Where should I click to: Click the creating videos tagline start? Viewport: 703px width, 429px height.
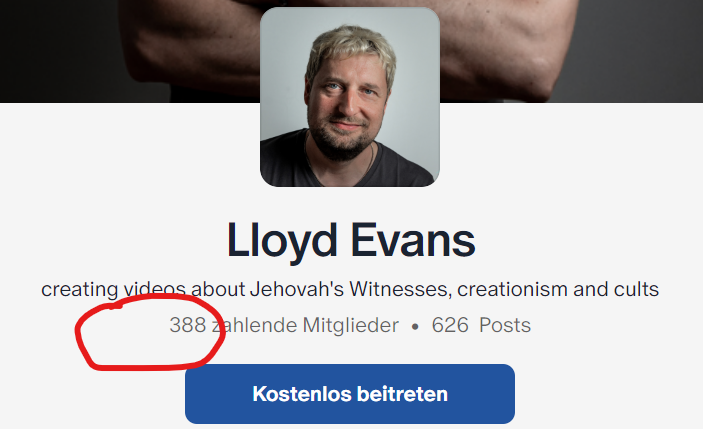[x=113, y=290]
